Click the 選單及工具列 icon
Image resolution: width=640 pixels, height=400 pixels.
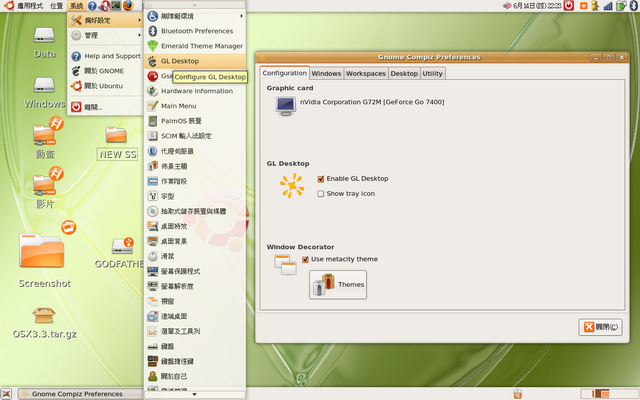pos(153,331)
